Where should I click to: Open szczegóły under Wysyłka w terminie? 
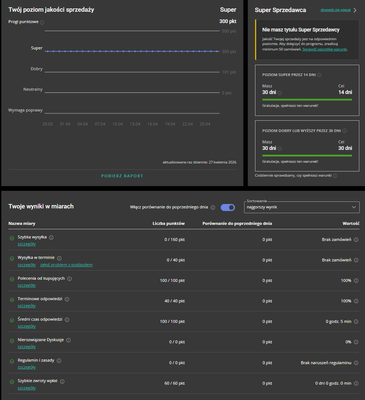(27, 265)
